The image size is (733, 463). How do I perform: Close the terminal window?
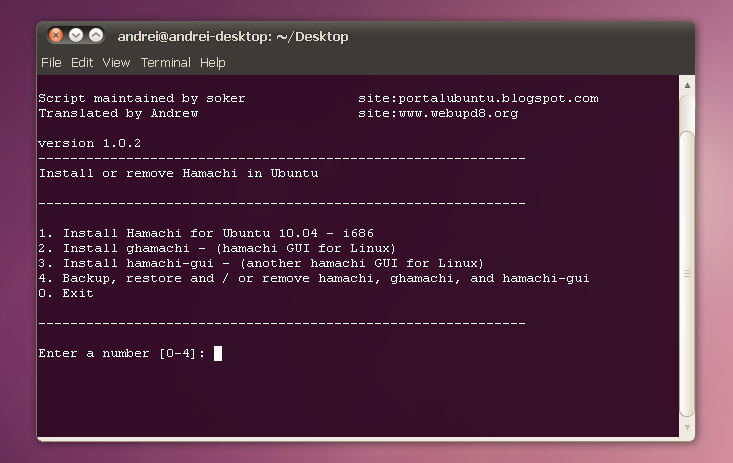(56, 35)
